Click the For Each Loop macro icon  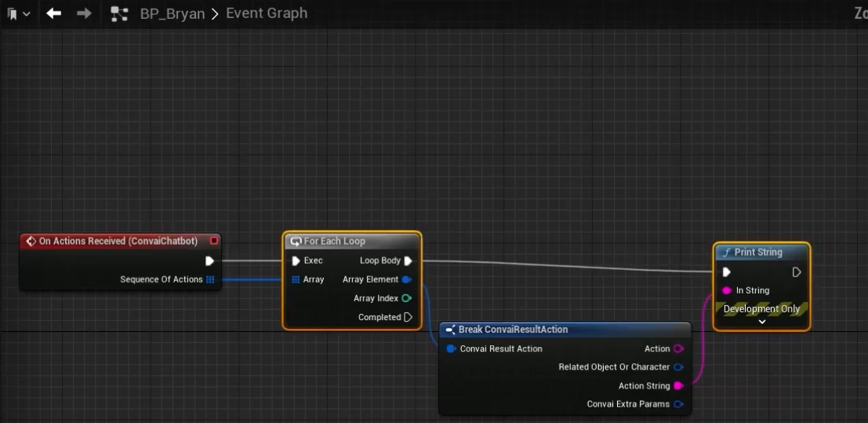[x=296, y=241]
